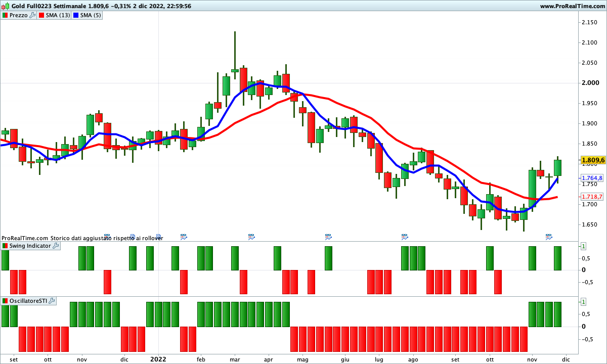Viewport: 607px width, 364px height.
Task: Click the SMA (5) legend label
Action: click(x=92, y=15)
